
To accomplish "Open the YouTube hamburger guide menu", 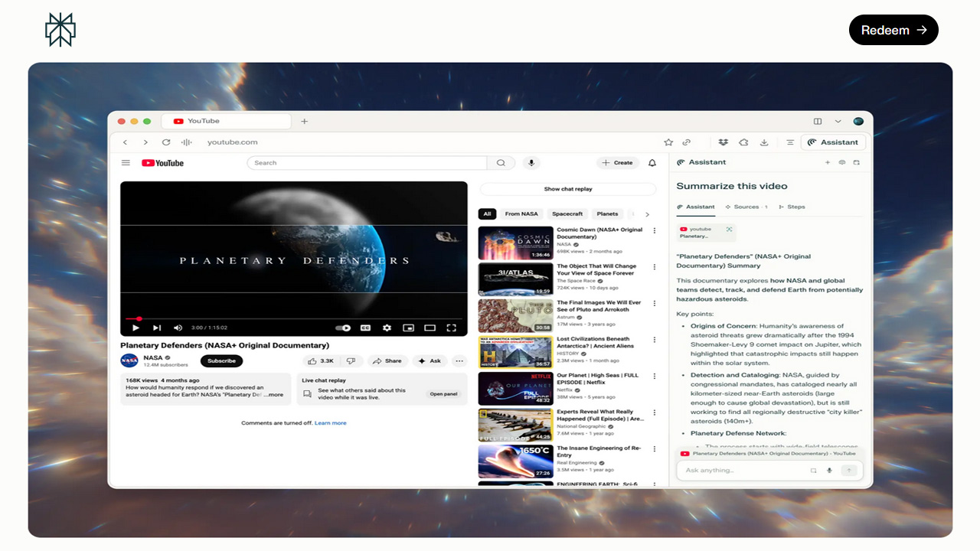I will coord(126,163).
